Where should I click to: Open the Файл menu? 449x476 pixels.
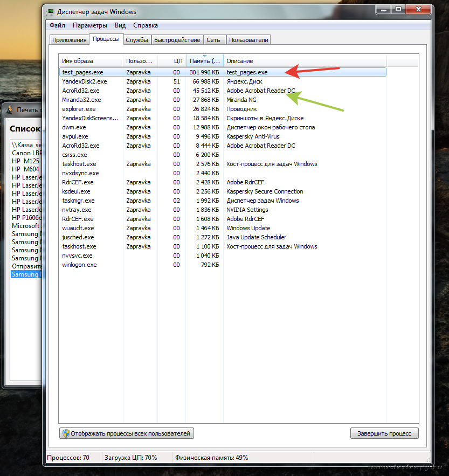coord(57,25)
